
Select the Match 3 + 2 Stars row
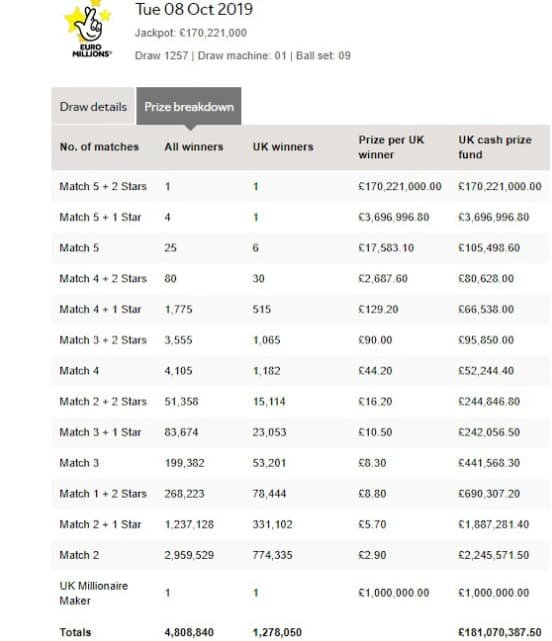(x=301, y=340)
